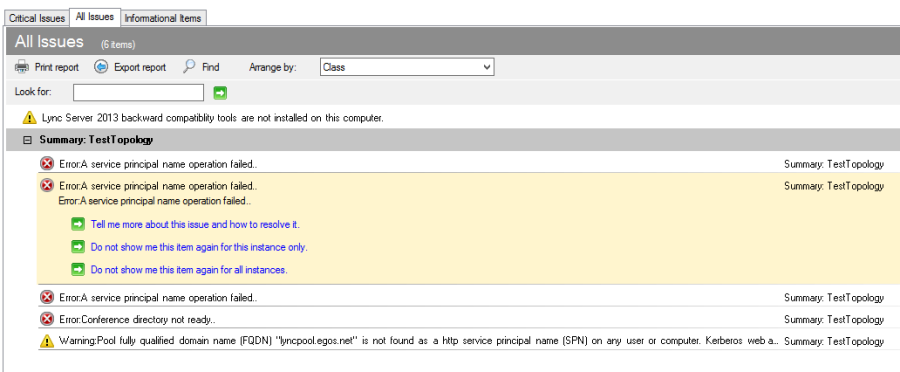Click Do not show for this instance only
Image resolution: width=900 pixels, height=372 pixels.
pos(199,247)
